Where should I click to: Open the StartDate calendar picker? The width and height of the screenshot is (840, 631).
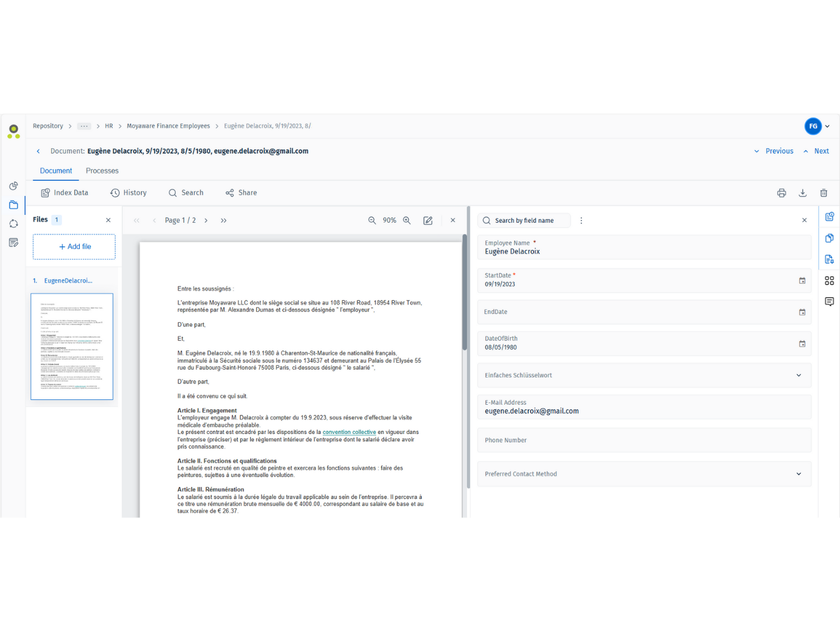click(802, 280)
